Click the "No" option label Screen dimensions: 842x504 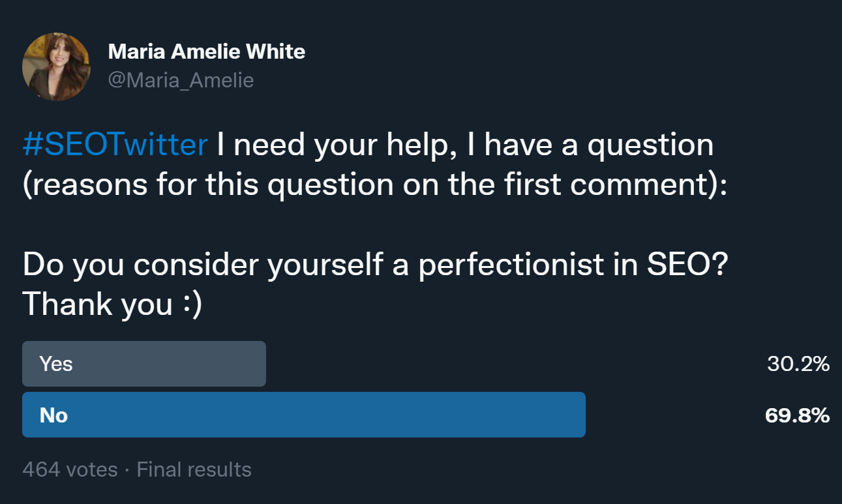click(x=53, y=415)
